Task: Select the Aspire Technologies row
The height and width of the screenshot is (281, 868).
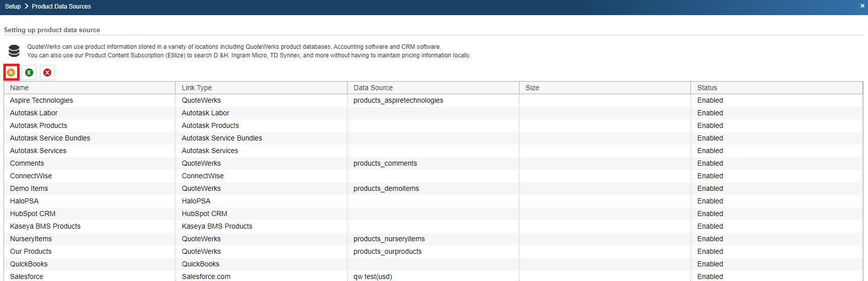Action: [x=41, y=100]
